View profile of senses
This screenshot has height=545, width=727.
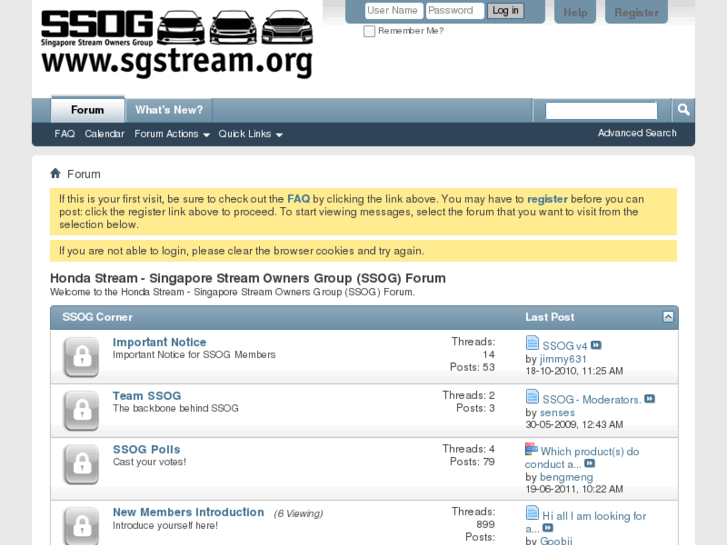tap(557, 413)
